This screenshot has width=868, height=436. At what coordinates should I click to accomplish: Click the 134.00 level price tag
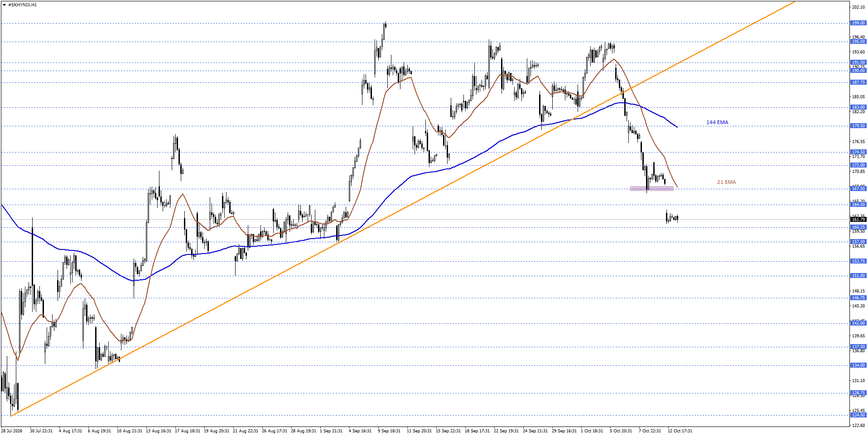pos(858,365)
